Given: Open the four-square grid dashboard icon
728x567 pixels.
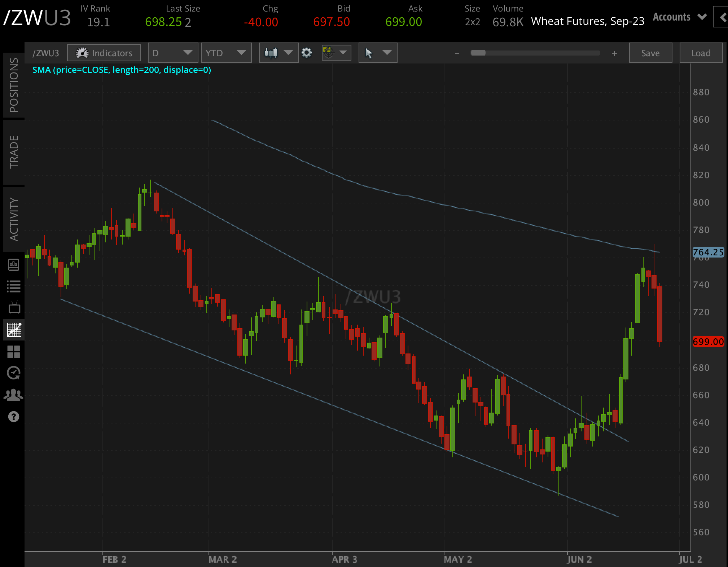Looking at the screenshot, I should coord(13,352).
